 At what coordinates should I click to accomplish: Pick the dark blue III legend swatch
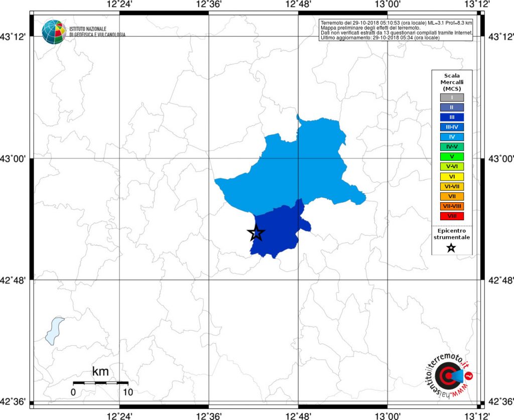pyautogui.click(x=451, y=117)
